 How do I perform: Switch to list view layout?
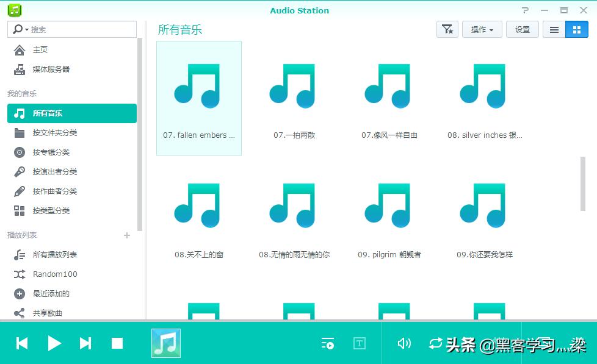click(554, 29)
